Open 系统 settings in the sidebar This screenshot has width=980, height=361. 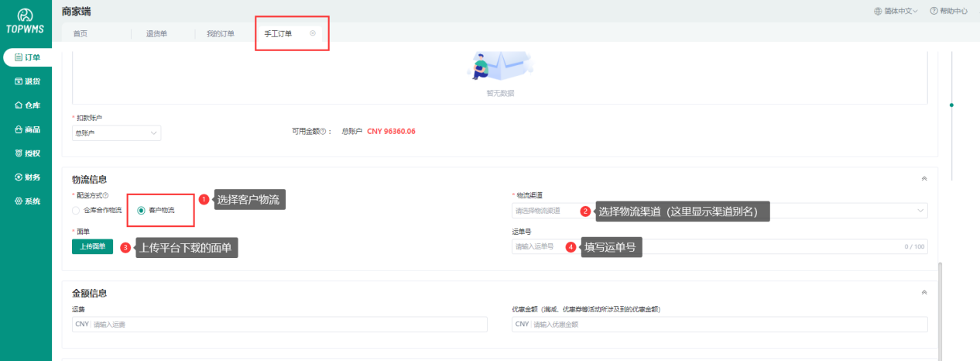[27, 201]
